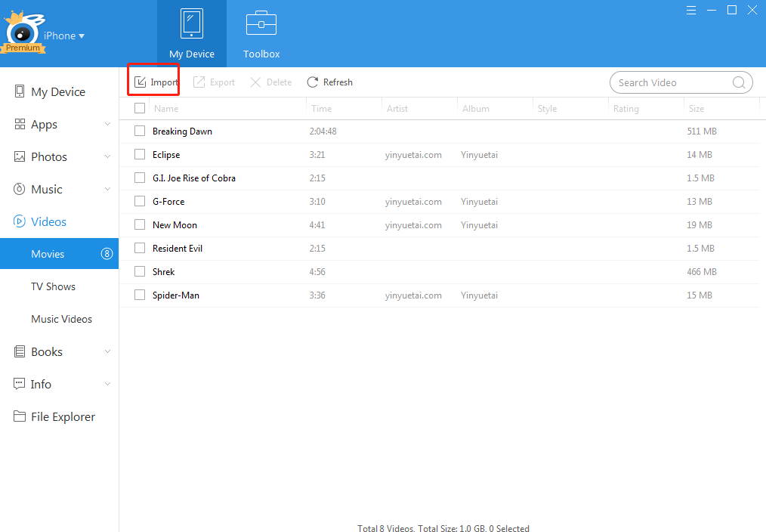Expand the Info section chevron
766x532 pixels.
[107, 384]
